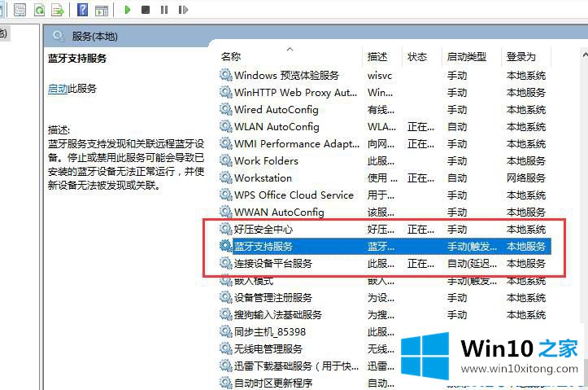Sort by the 状态 column header
The width and height of the screenshot is (588, 390).
(416, 57)
